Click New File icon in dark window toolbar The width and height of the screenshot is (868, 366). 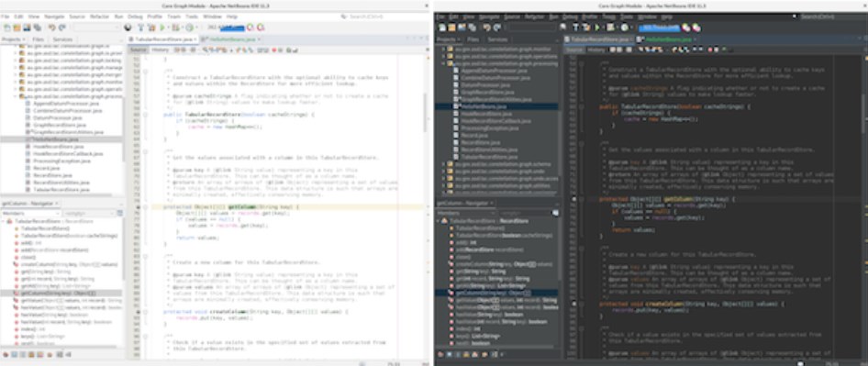[441, 28]
